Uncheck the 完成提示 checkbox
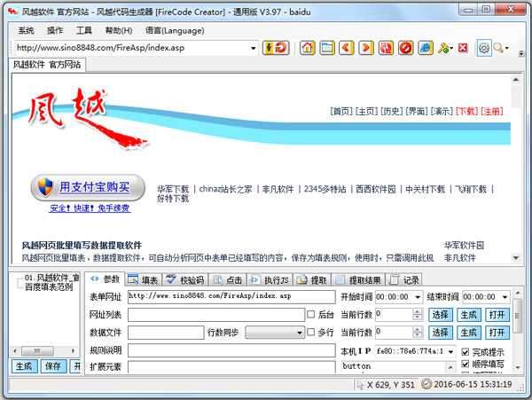Screen dimensions: 532x400 [465, 352]
